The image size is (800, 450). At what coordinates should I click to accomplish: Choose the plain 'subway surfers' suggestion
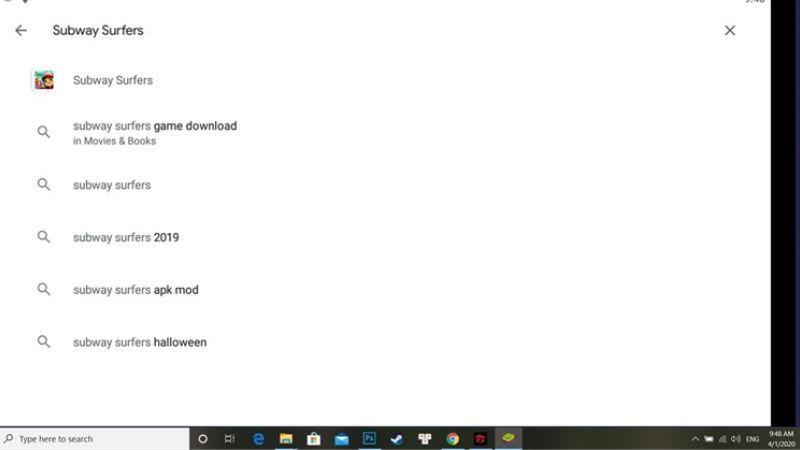click(111, 185)
